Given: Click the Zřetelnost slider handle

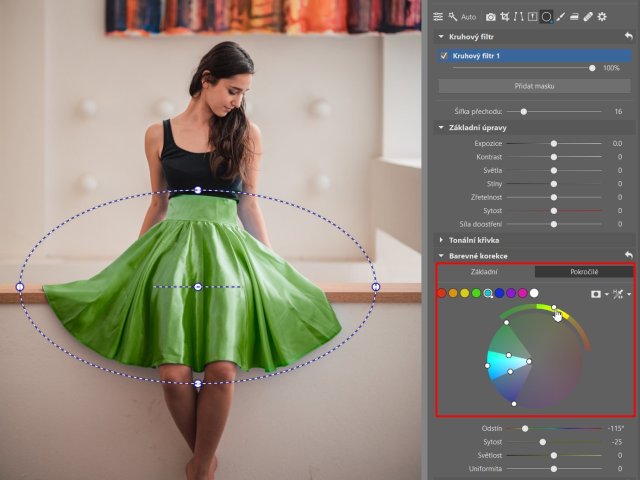Looking at the screenshot, I should click(553, 198).
